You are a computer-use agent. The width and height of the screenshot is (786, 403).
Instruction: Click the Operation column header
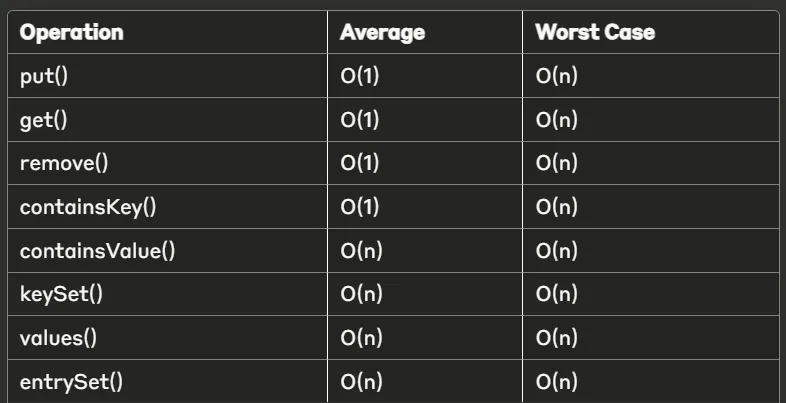tap(72, 33)
